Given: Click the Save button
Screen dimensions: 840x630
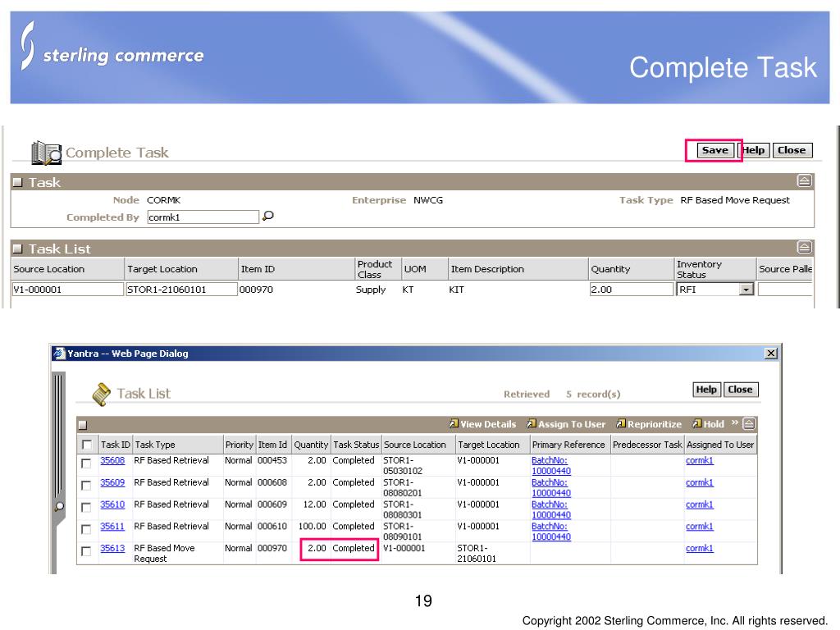Looking at the screenshot, I should [715, 151].
